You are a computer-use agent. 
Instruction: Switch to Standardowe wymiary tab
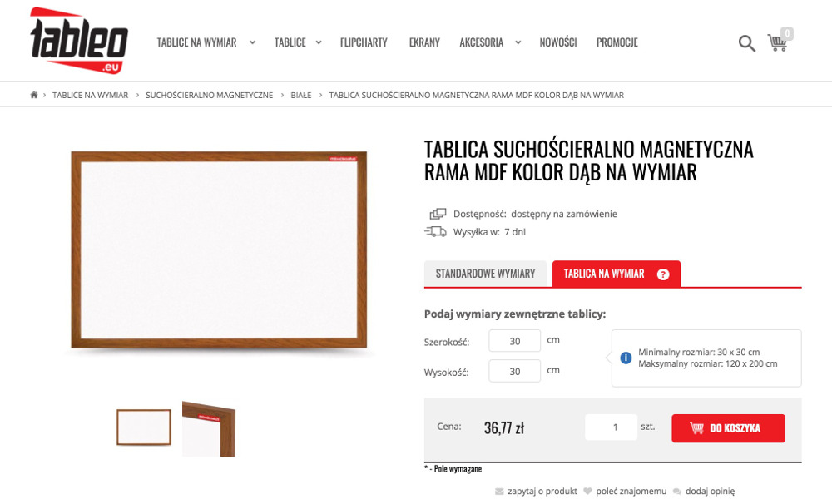coord(486,274)
